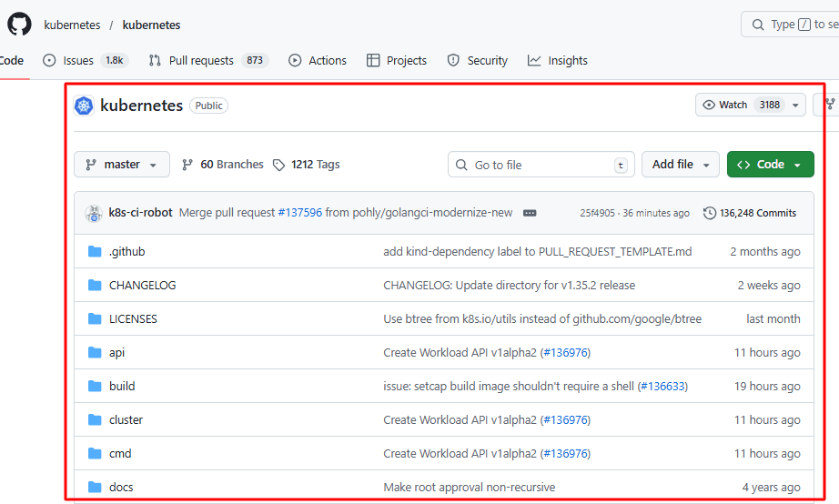Open the Security tab
The width and height of the screenshot is (839, 504).
click(x=478, y=60)
